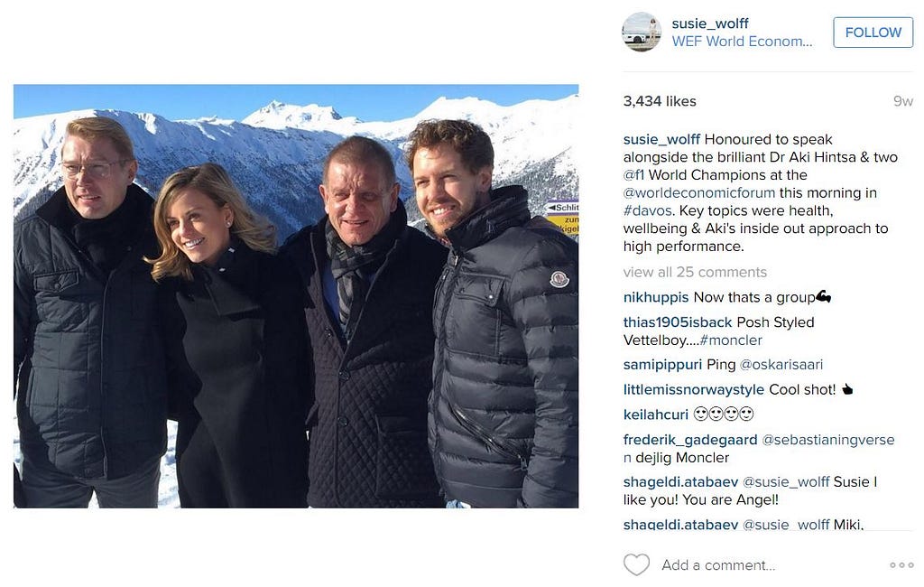Open the 3,434 likes list

point(660,101)
